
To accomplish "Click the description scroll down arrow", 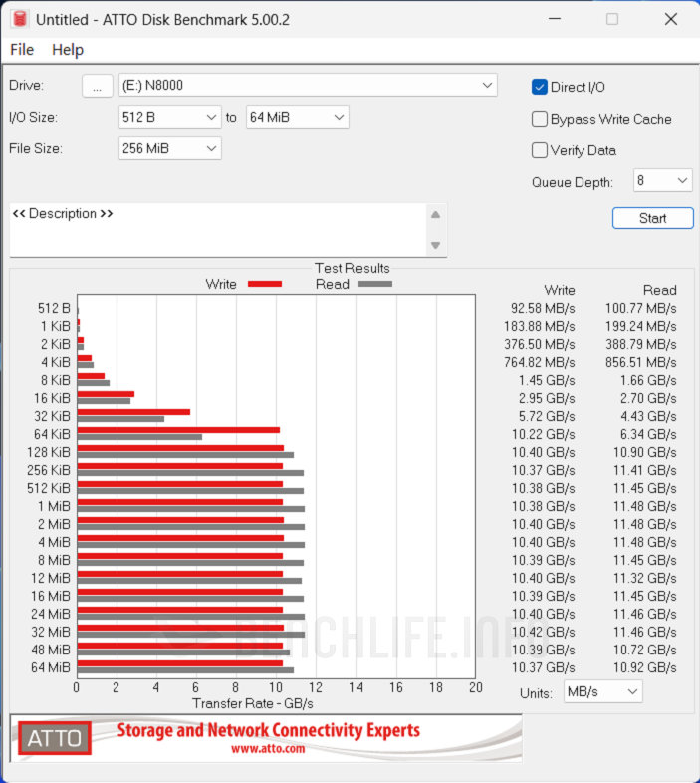I will pyautogui.click(x=435, y=245).
